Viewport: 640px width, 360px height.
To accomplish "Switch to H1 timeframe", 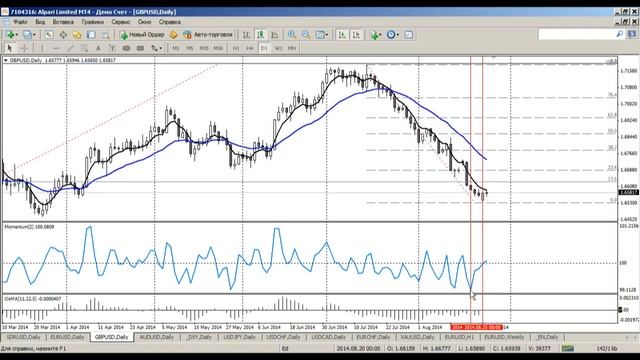I will [236, 48].
